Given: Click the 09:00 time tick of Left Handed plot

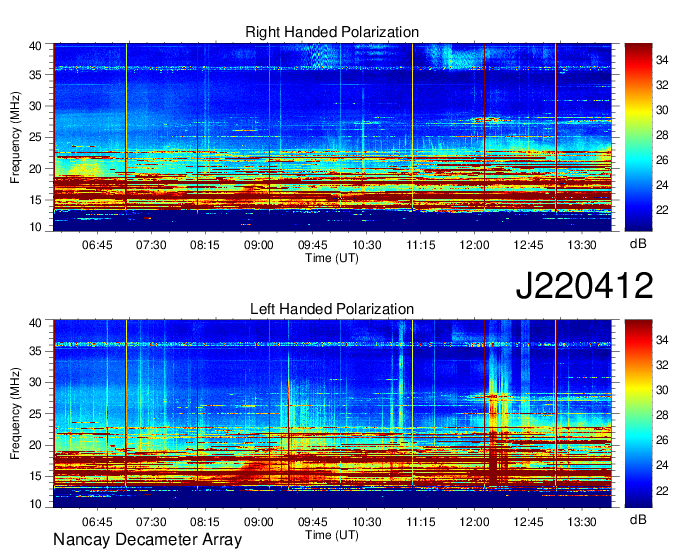Looking at the screenshot, I should tap(258, 521).
